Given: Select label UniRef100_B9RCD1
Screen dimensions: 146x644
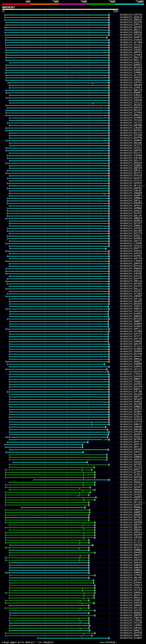Looking at the screenshot, I should pyautogui.click(x=131, y=115).
